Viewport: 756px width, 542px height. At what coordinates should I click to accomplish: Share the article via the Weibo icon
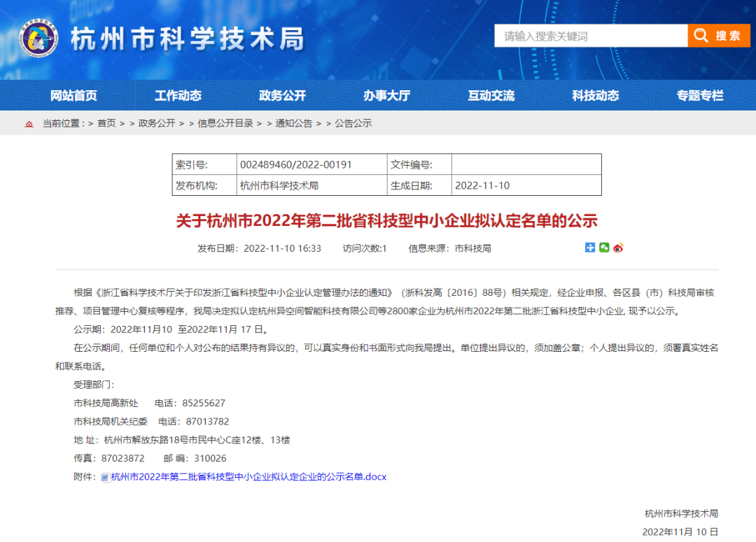click(x=617, y=248)
